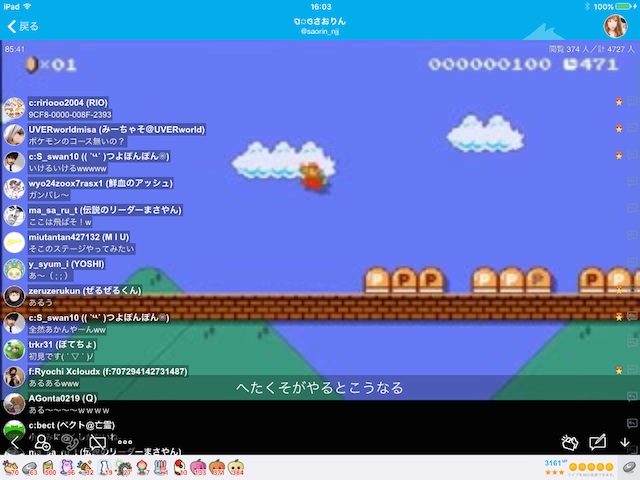This screenshot has width=640, height=480.
Task: Open the write comment icon
Action: point(598,442)
